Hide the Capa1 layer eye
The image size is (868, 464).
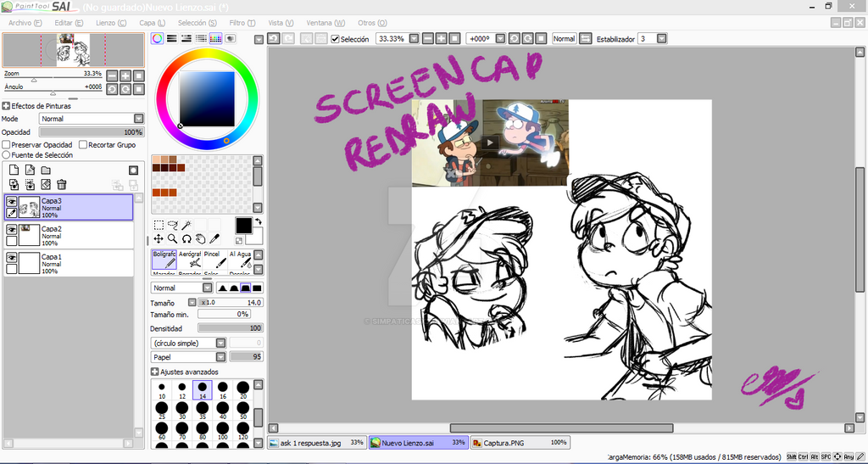coord(11,257)
